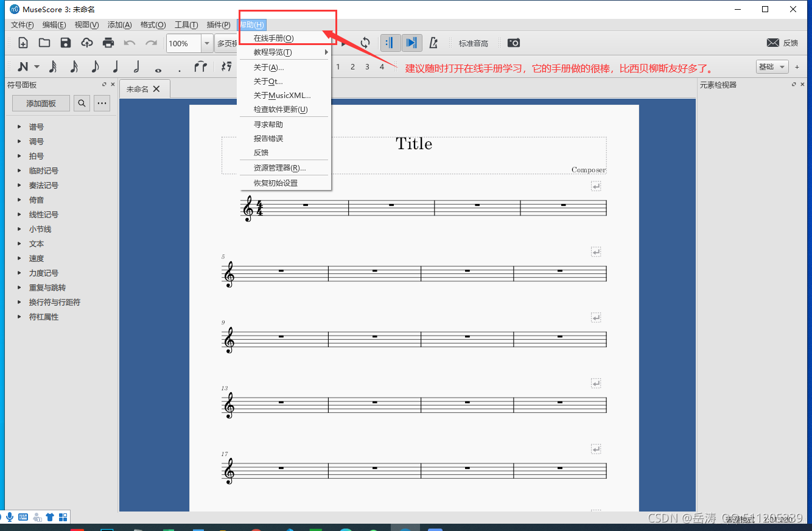This screenshot has height=531, width=812.
Task: Toggle play repeats button
Action: [391, 43]
